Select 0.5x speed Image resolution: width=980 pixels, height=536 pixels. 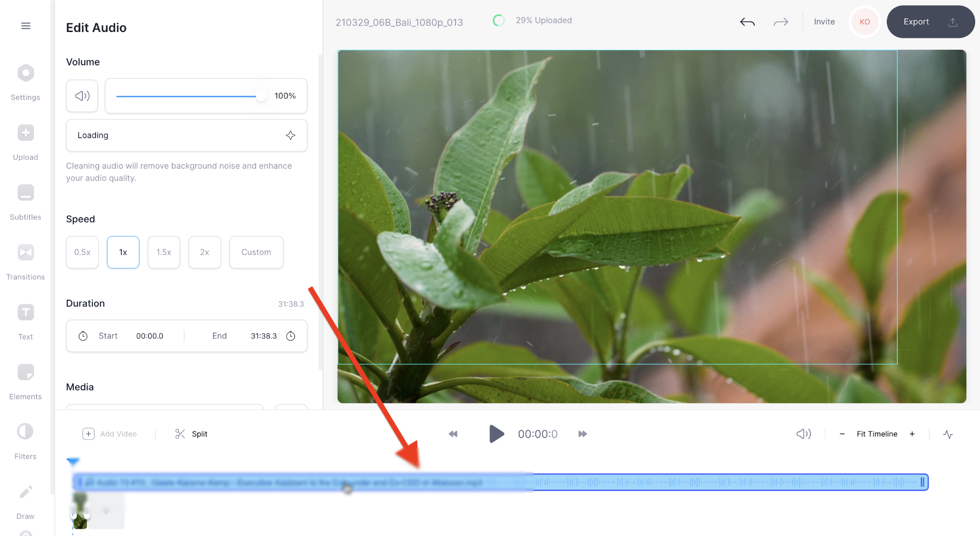coord(82,252)
